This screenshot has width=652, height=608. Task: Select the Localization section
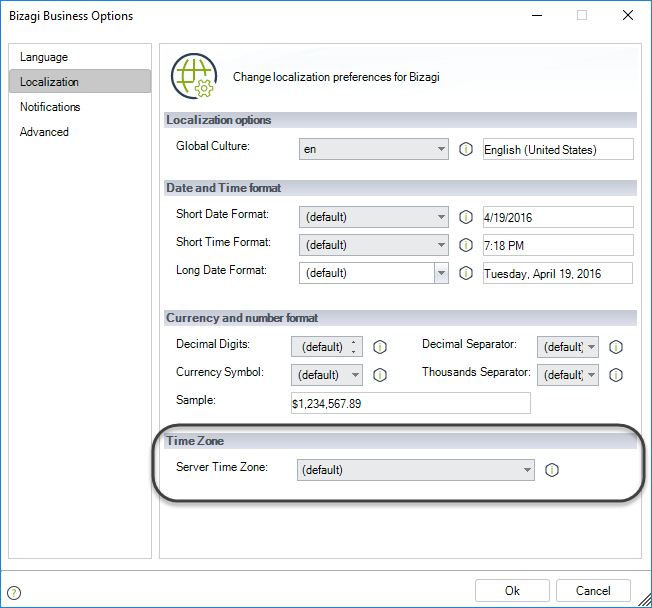[80, 82]
